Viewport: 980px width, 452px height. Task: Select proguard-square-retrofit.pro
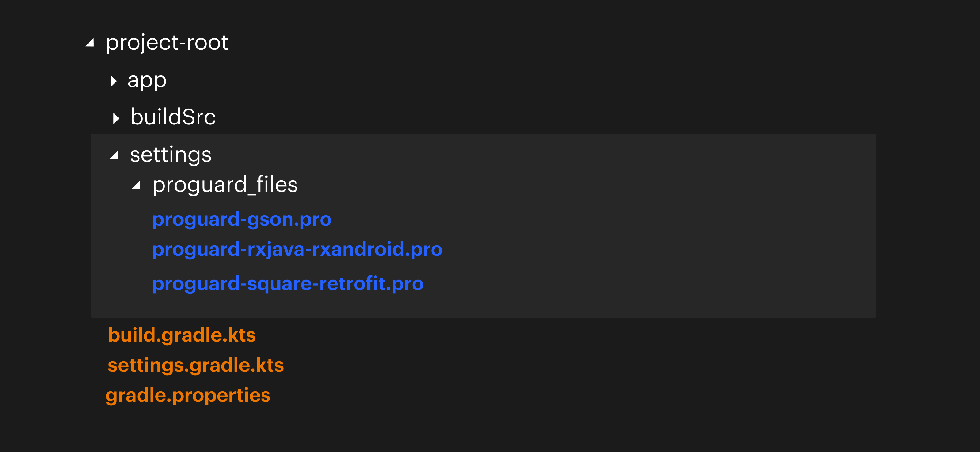pyautogui.click(x=288, y=283)
